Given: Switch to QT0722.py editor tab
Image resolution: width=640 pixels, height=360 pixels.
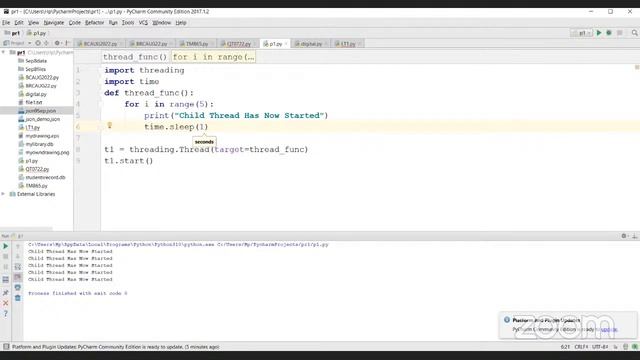Looking at the screenshot, I should click(238, 44).
